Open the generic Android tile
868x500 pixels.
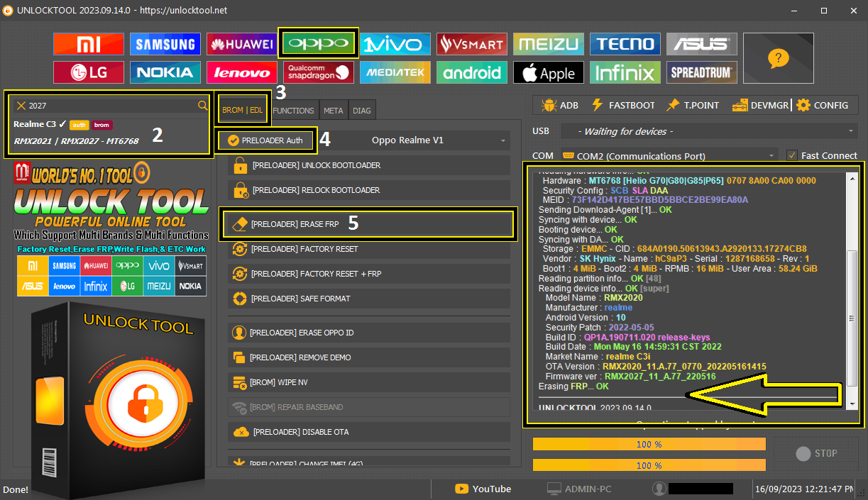coord(472,72)
